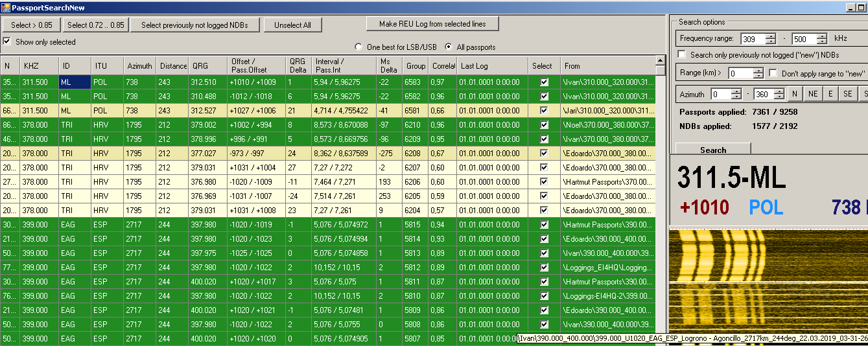868x346 pixels.
Task: Click interval cell 7,464 / 7,271
Action: [x=344, y=181]
